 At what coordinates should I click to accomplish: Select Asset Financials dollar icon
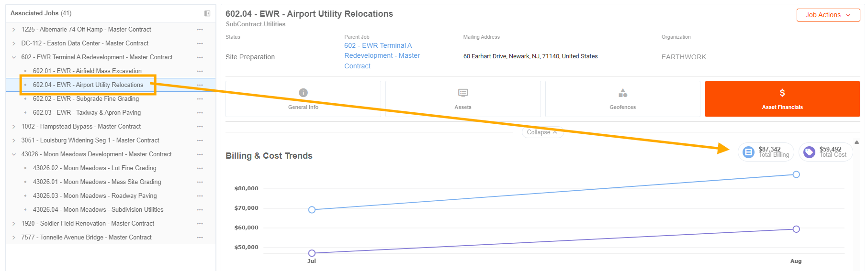(x=782, y=93)
